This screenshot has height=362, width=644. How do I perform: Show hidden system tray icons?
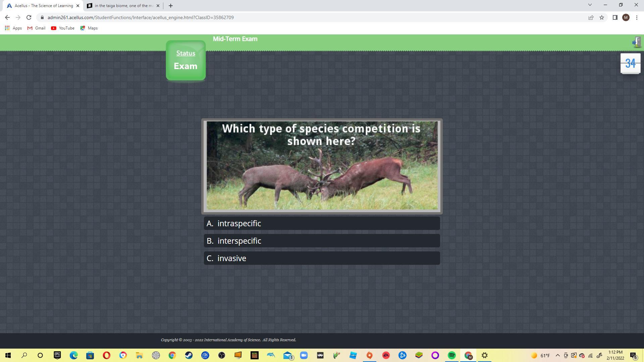(557, 355)
